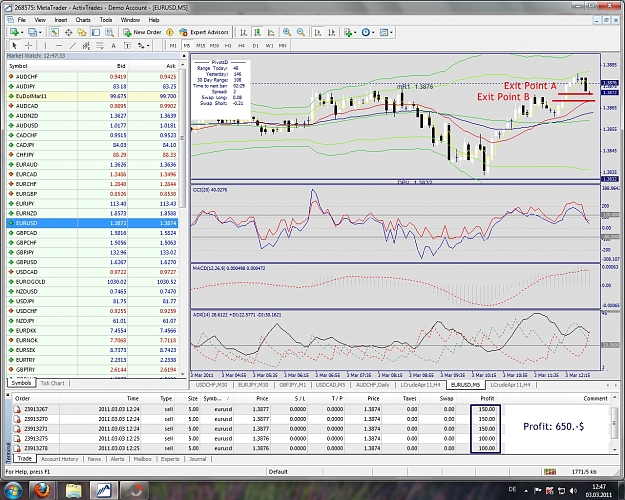
Task: Open the Templates icon
Action: [x=384, y=32]
